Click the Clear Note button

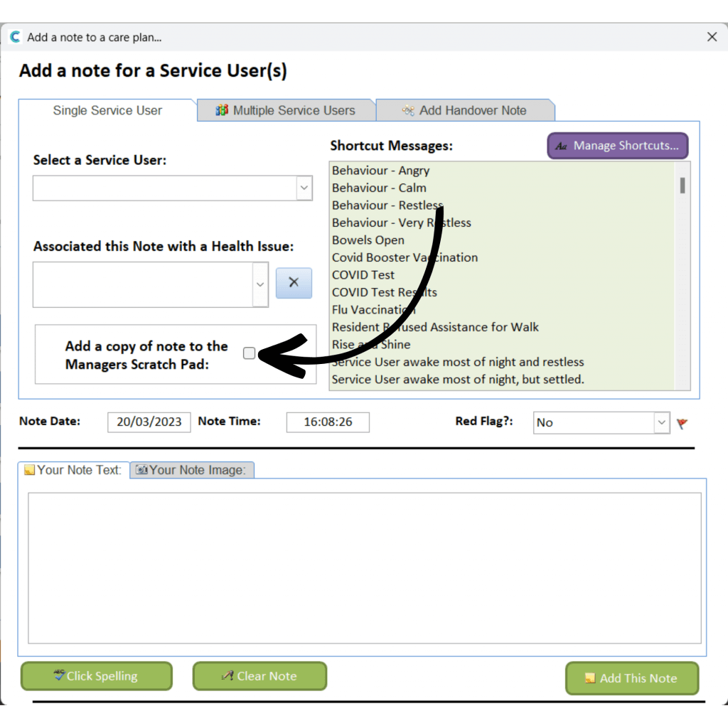tap(259, 676)
